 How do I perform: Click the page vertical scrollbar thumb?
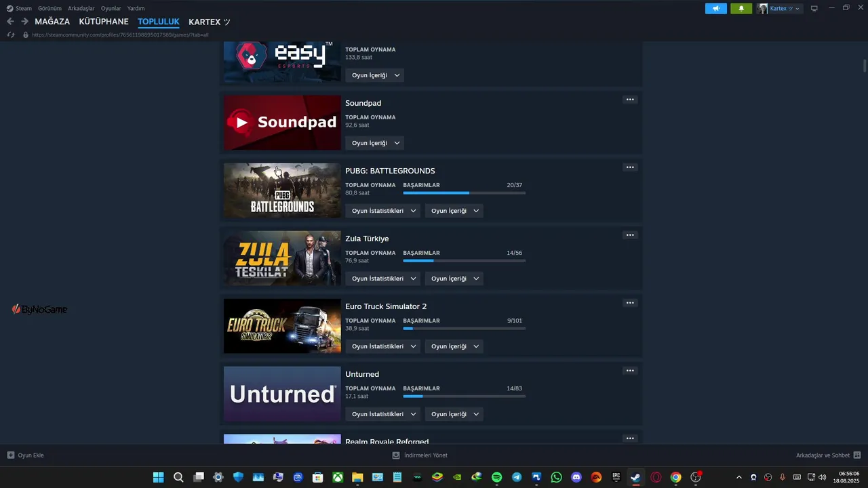tap(865, 65)
